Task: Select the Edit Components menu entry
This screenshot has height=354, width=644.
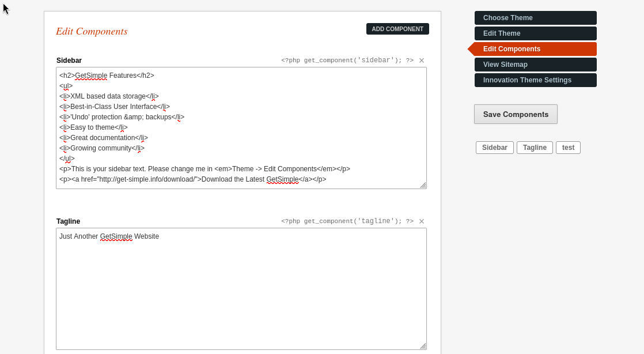Action: tap(535, 49)
